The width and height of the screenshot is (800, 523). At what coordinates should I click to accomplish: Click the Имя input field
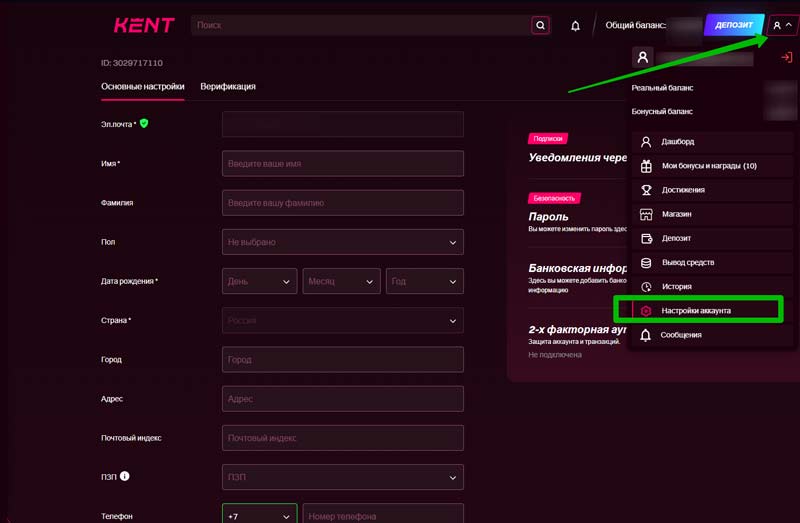[x=342, y=164]
